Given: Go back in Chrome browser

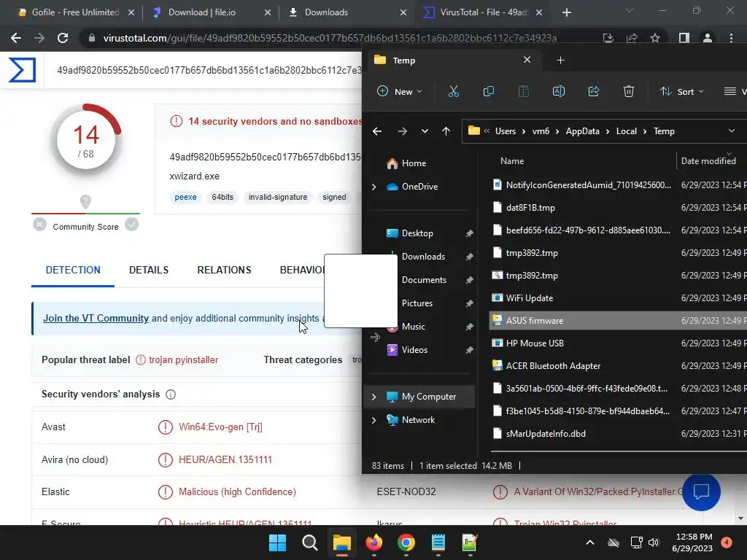Looking at the screenshot, I should [16, 38].
